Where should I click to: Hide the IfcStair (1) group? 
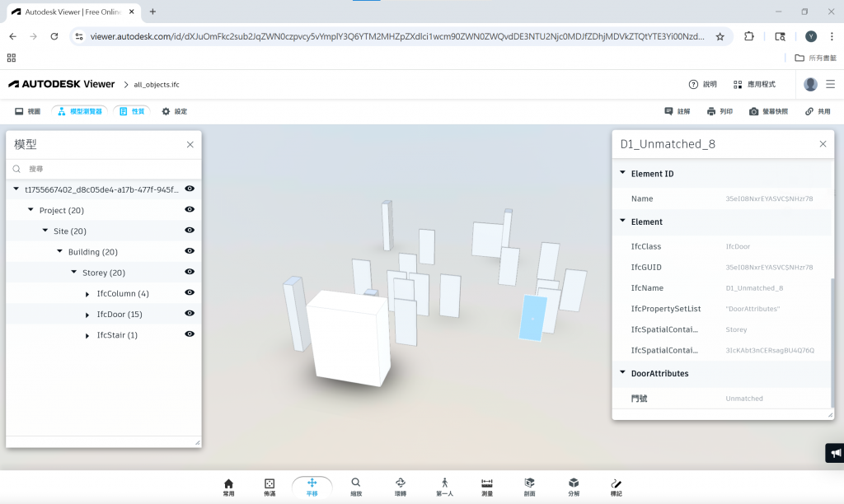(190, 334)
